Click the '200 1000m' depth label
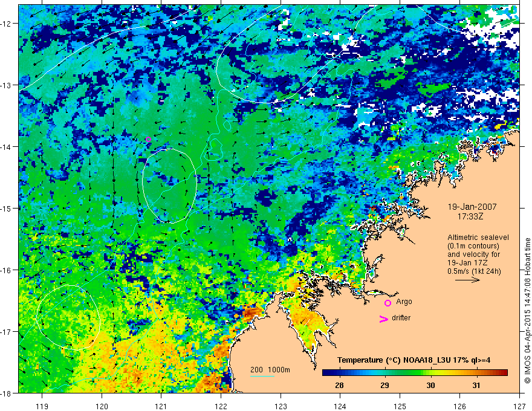The image size is (532, 411). point(270,370)
